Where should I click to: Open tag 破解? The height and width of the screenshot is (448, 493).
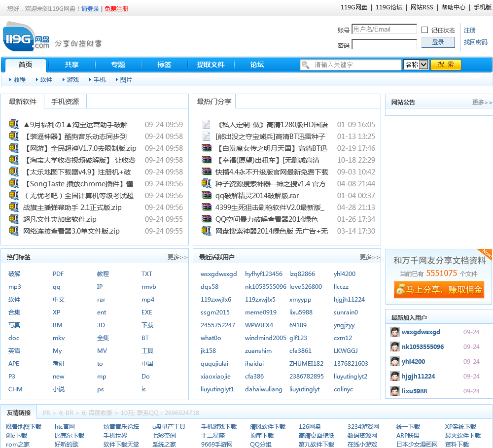14,274
